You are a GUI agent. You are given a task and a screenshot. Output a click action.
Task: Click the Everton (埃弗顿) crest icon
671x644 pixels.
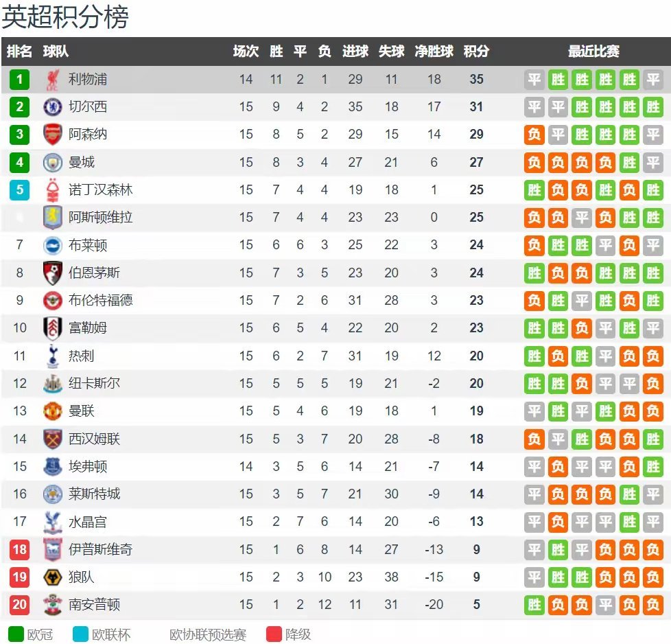pos(53,466)
